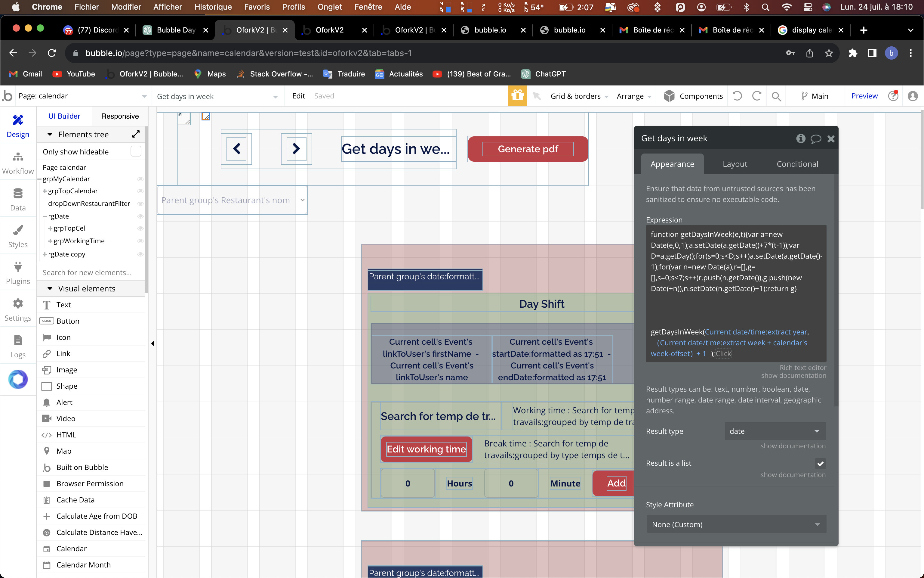Click the Components cube icon

pyautogui.click(x=669, y=96)
